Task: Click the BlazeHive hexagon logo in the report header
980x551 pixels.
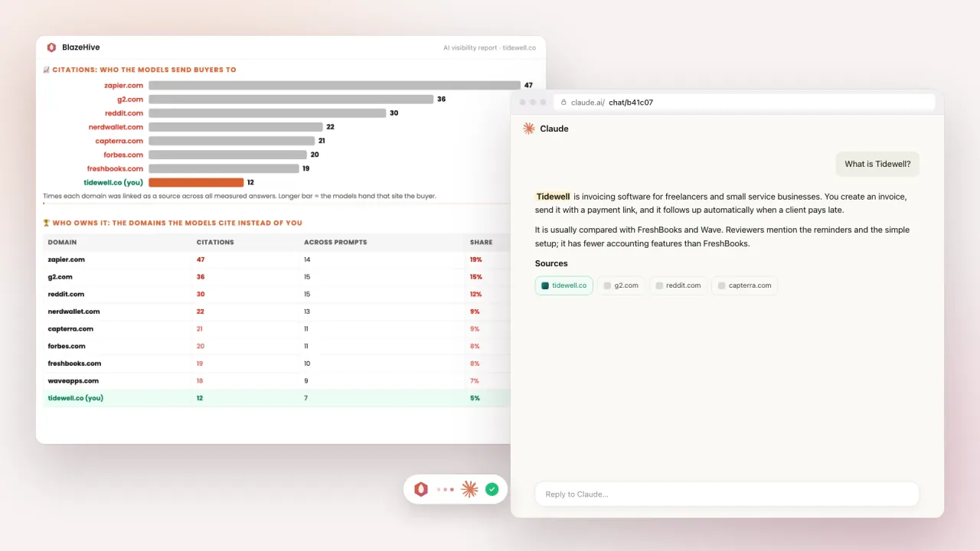Action: 51,47
